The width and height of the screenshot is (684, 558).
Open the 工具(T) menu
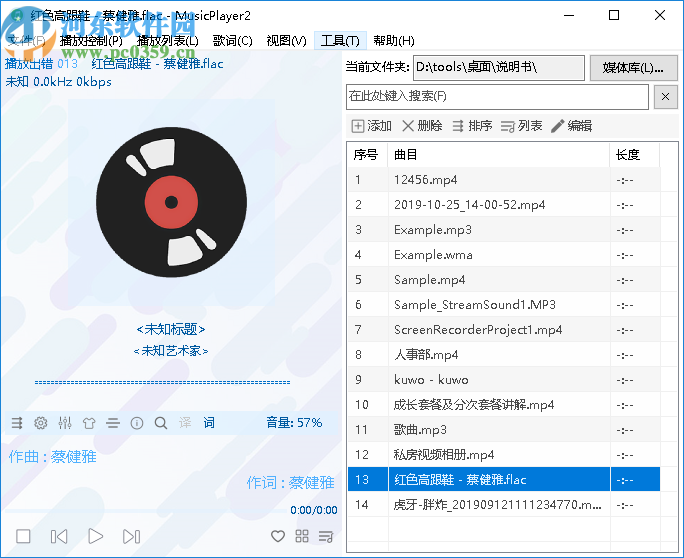click(340, 41)
